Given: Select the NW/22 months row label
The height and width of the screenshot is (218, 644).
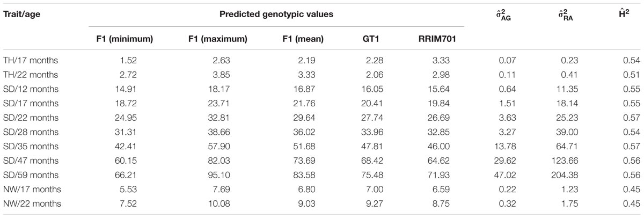Looking at the screenshot, I should (29, 188).
